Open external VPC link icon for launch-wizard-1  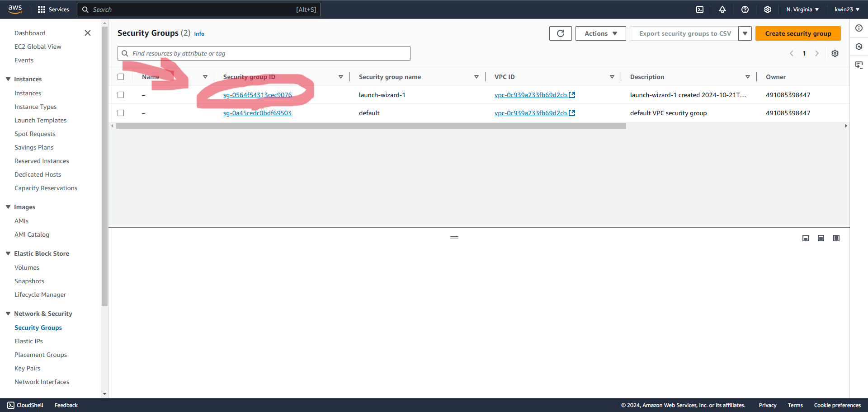point(572,95)
